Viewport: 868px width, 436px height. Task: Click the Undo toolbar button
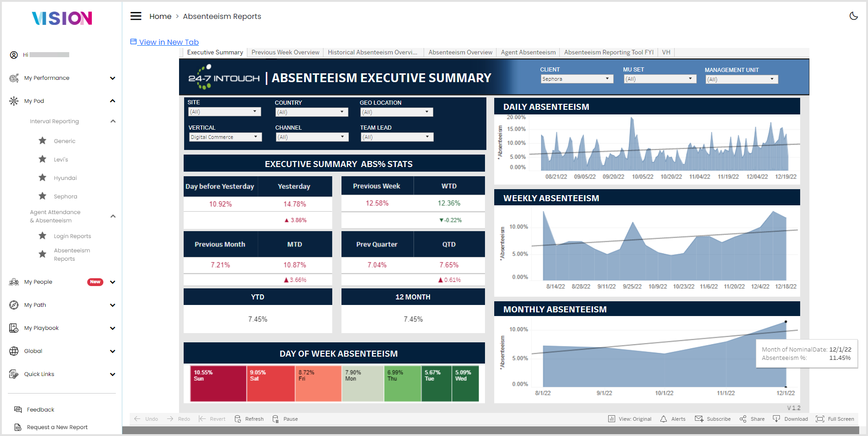tap(146, 419)
